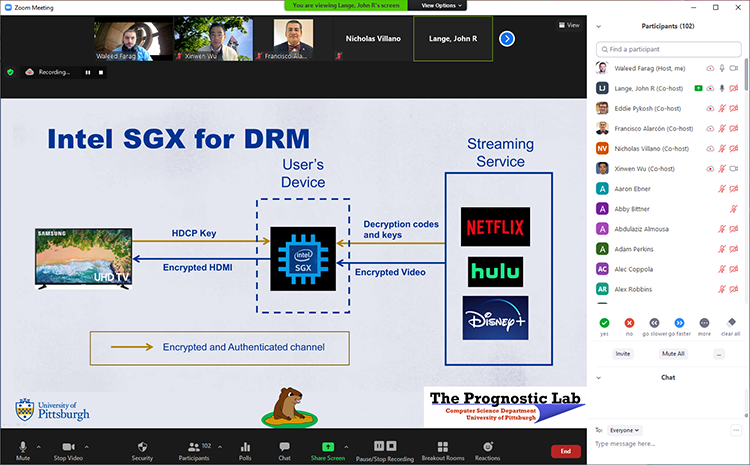Pause recording in the top Recording indicator

pos(88,72)
